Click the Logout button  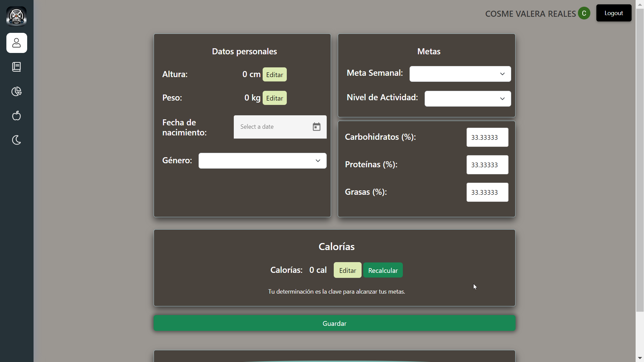(x=613, y=13)
